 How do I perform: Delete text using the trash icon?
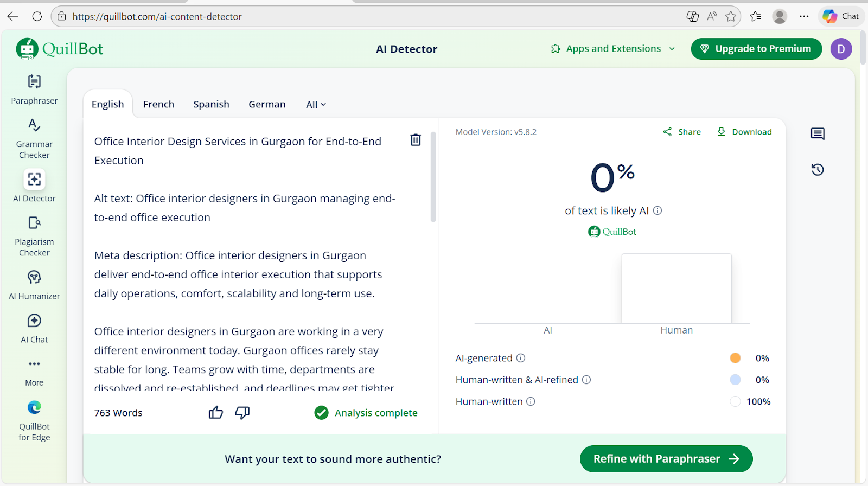[416, 140]
